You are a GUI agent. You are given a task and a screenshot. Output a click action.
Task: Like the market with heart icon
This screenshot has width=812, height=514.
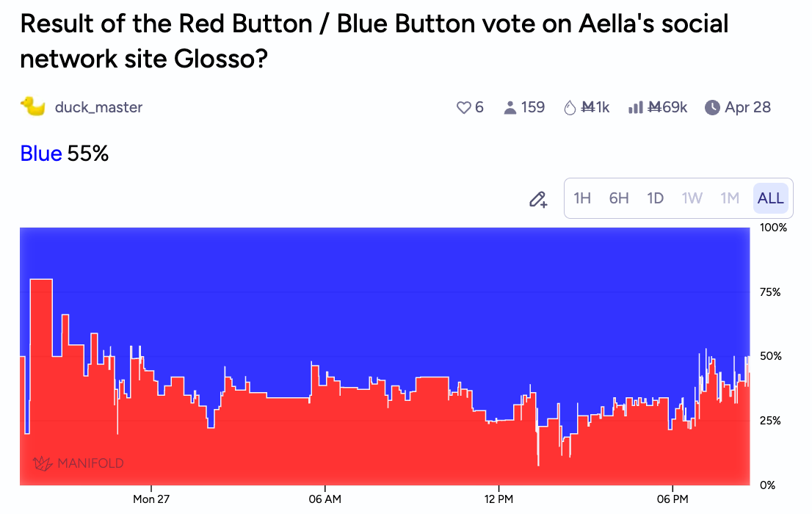[x=463, y=108]
